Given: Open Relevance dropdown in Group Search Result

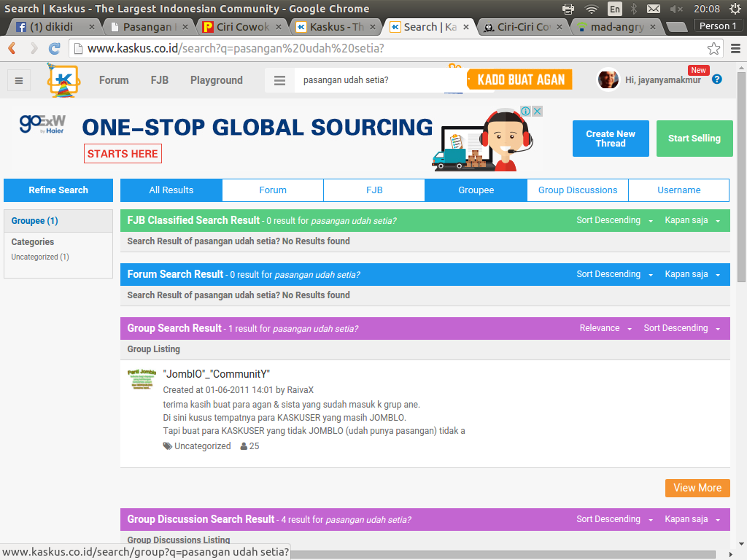Looking at the screenshot, I should click(x=605, y=328).
